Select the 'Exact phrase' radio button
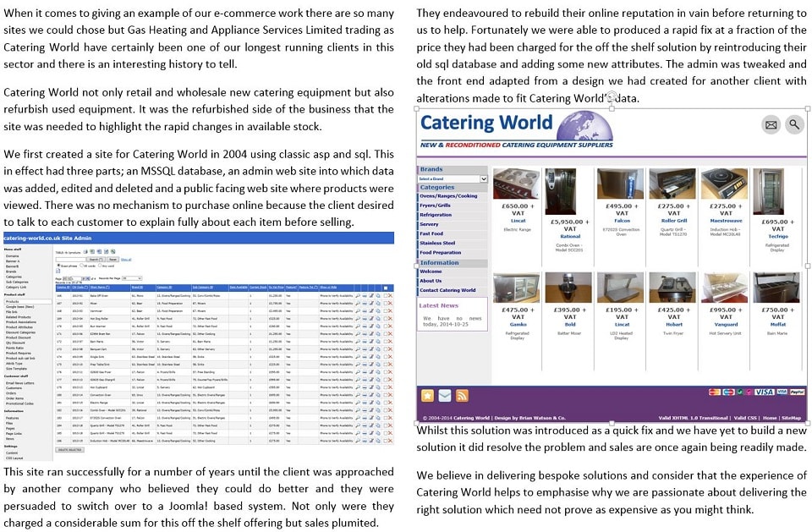The width and height of the screenshot is (812, 532). 58,266
